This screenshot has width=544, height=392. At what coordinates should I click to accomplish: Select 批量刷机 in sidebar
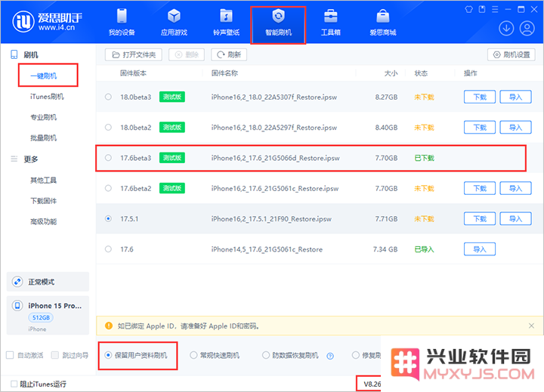[x=43, y=138]
